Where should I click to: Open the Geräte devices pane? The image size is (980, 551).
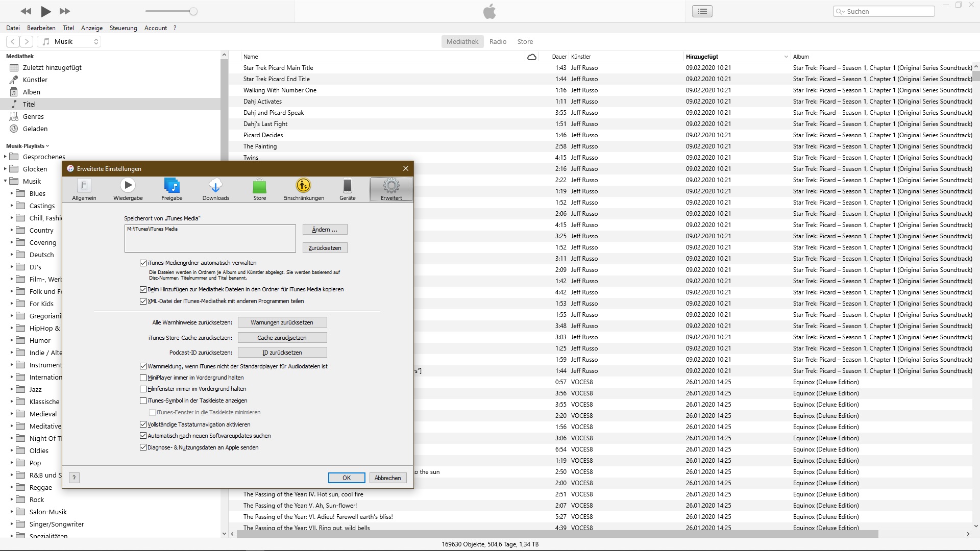[348, 189]
